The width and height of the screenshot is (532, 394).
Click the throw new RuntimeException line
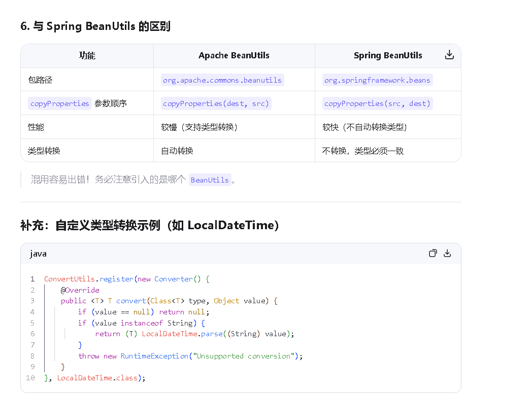tap(191, 356)
